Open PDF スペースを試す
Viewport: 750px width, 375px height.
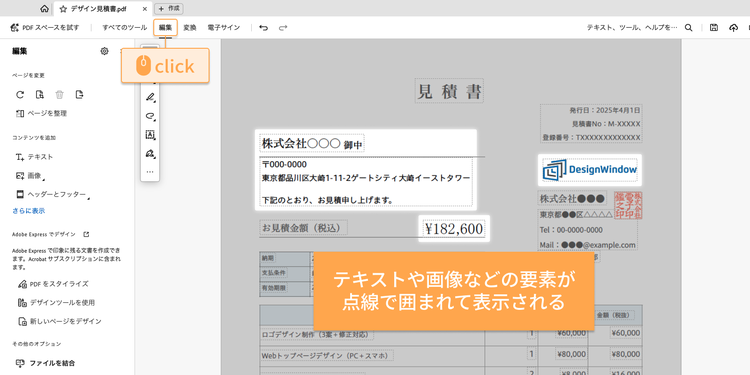click(x=45, y=28)
